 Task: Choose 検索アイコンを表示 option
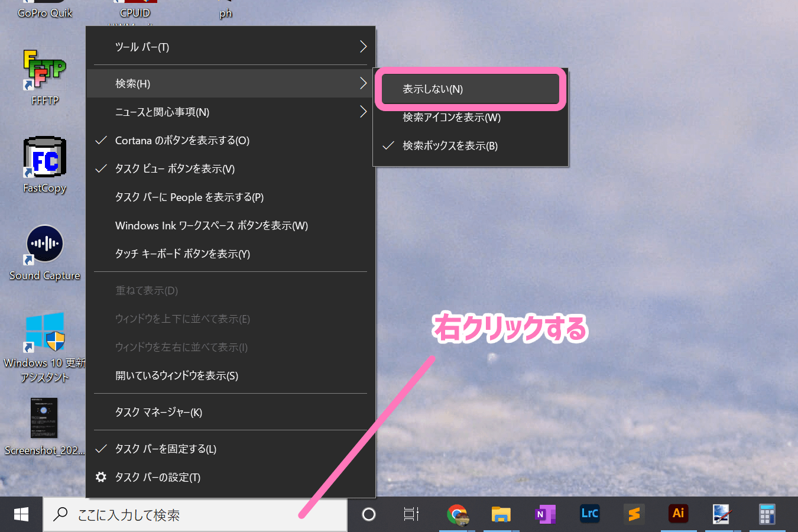pos(452,118)
